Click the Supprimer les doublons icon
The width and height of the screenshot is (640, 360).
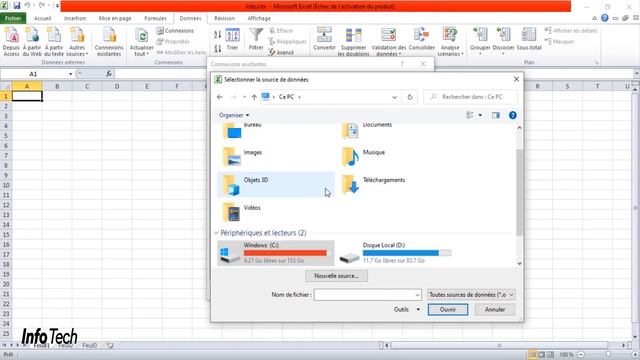click(x=353, y=41)
